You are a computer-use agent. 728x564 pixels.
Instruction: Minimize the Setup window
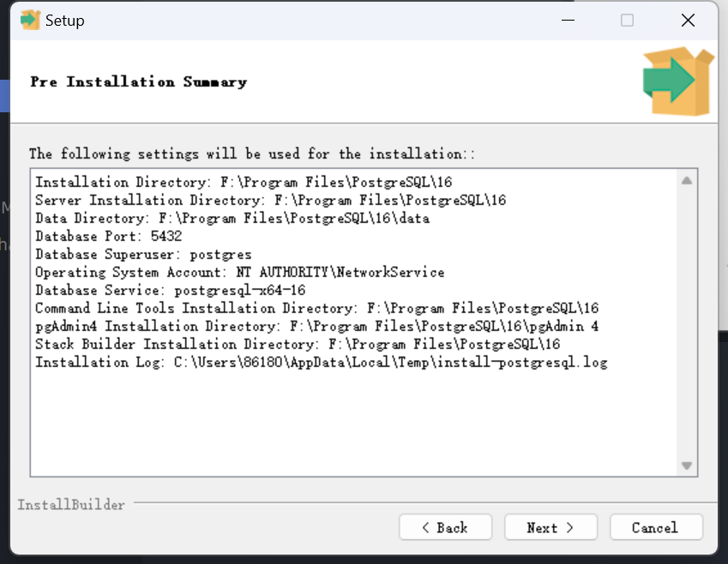(x=568, y=21)
